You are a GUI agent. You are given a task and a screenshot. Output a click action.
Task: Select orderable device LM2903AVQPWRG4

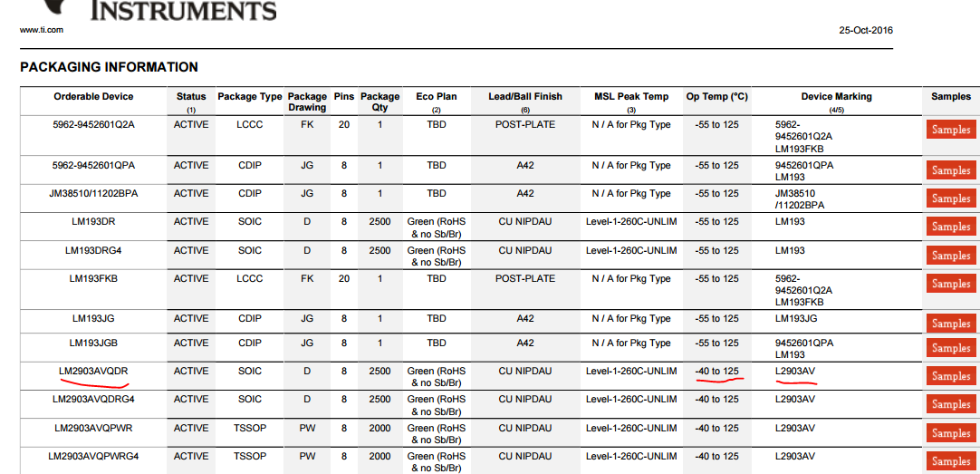[x=94, y=456]
